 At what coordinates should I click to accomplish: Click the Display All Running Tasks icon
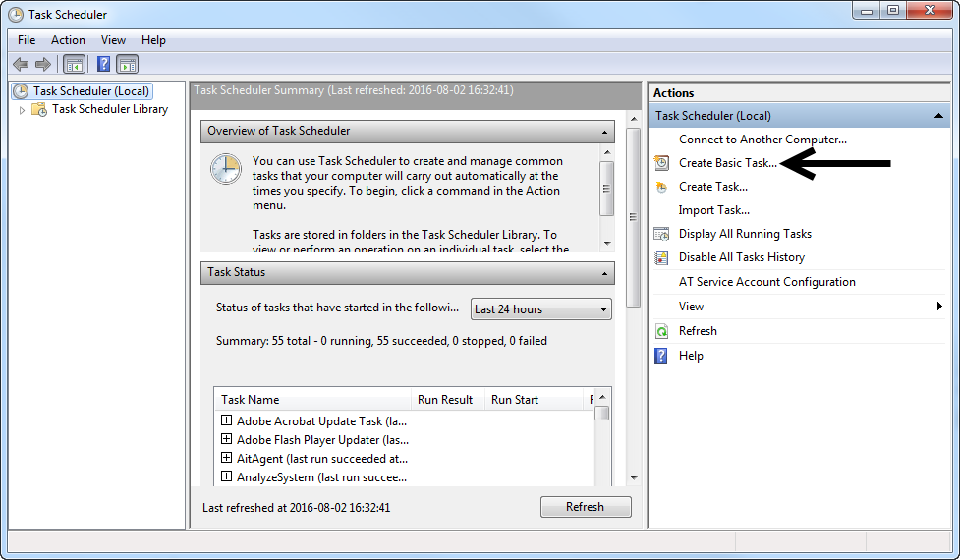(662, 234)
